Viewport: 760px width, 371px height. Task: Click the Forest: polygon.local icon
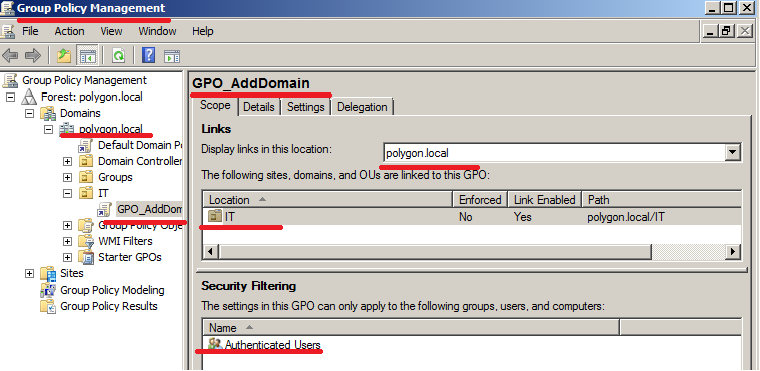point(29,97)
